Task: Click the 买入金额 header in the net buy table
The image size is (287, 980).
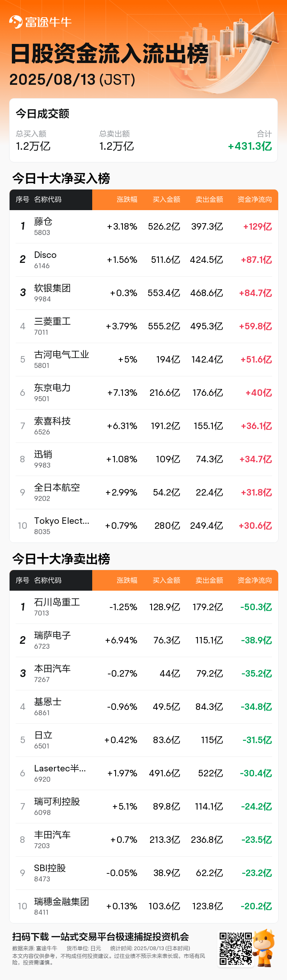Action: (166, 199)
